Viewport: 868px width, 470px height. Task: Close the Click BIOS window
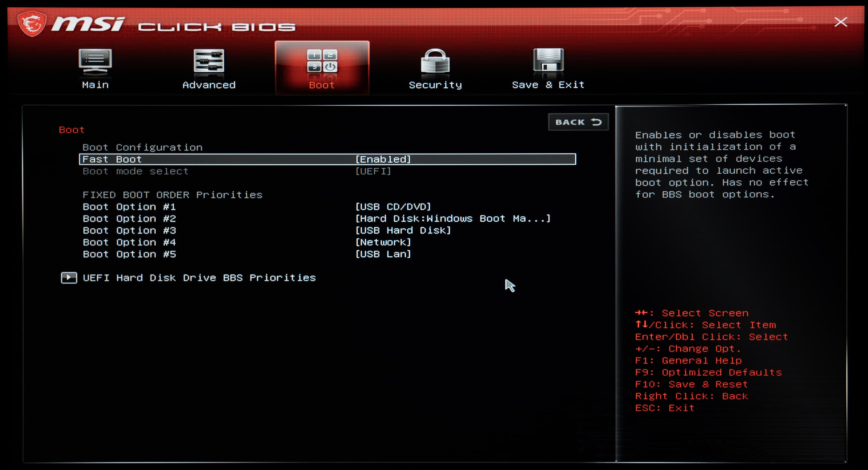click(x=841, y=22)
